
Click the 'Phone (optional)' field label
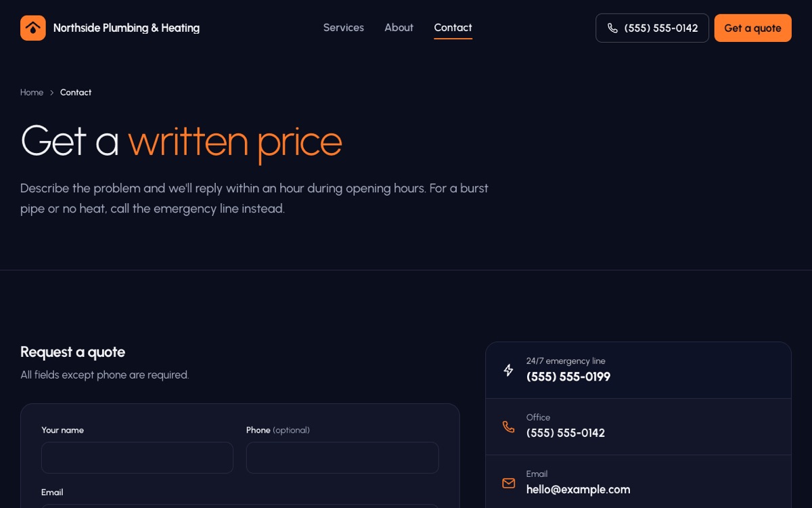point(278,430)
